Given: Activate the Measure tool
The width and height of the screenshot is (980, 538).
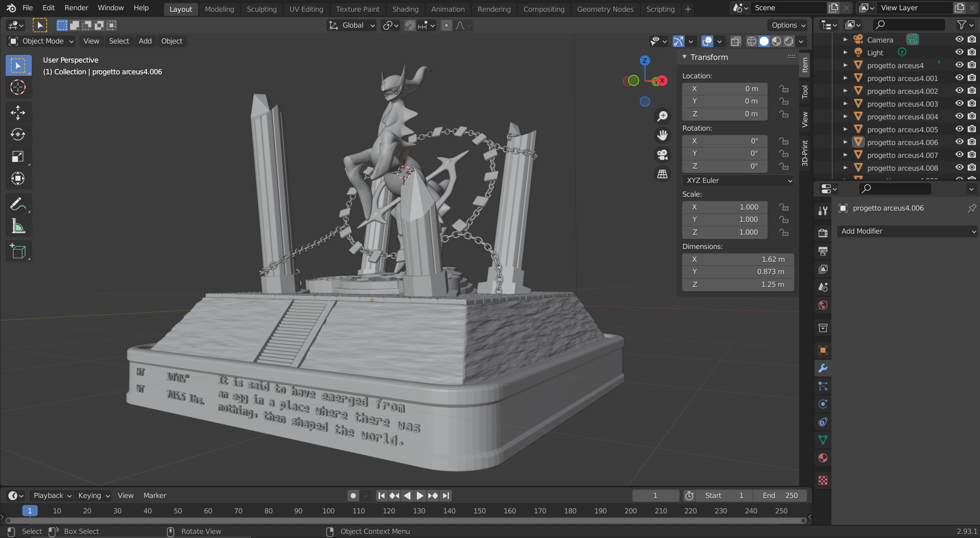Looking at the screenshot, I should click(x=18, y=225).
